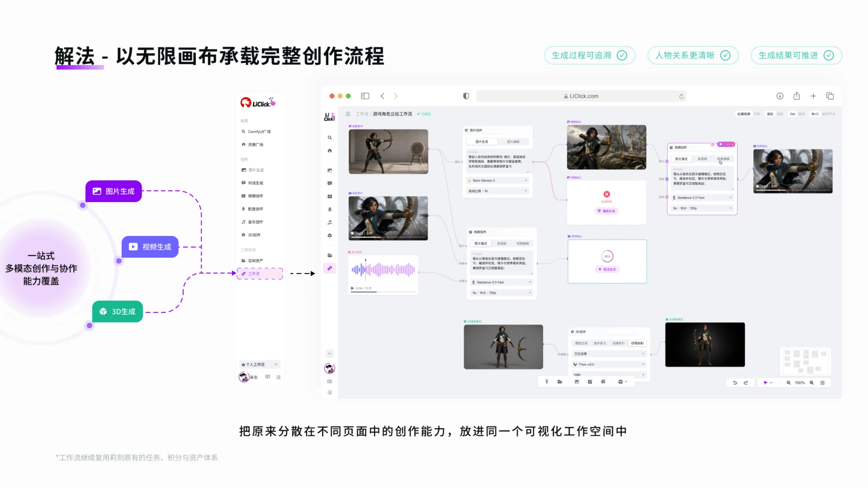
Task: Select 首尾帧 tab in lower 视频创作 node
Action: [502, 244]
